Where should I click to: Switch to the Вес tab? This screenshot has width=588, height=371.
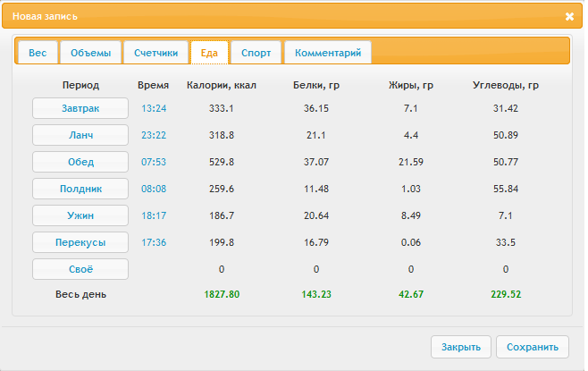pyautogui.click(x=38, y=53)
